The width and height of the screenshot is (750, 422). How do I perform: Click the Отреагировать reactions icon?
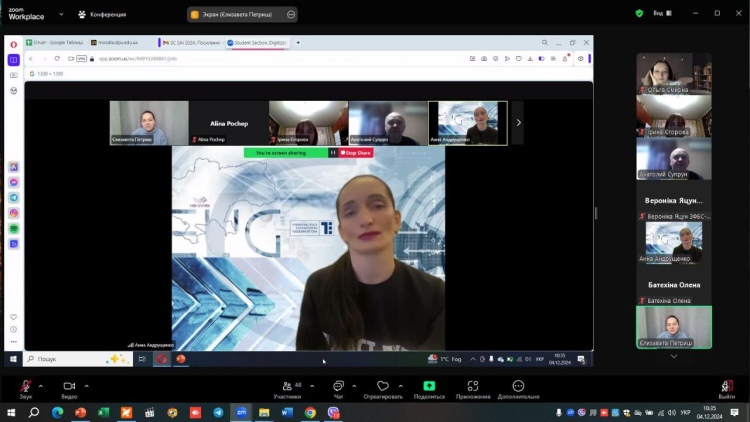(382, 387)
